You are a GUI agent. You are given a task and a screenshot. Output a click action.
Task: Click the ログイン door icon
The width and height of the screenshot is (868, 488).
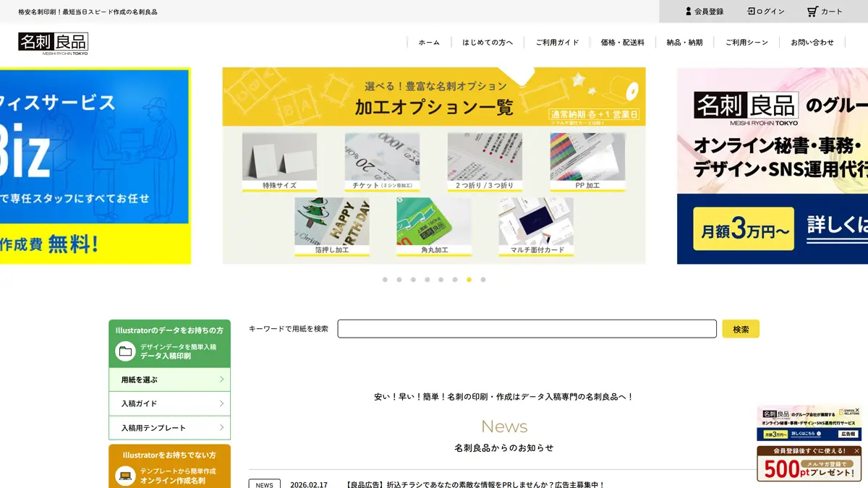coord(751,12)
